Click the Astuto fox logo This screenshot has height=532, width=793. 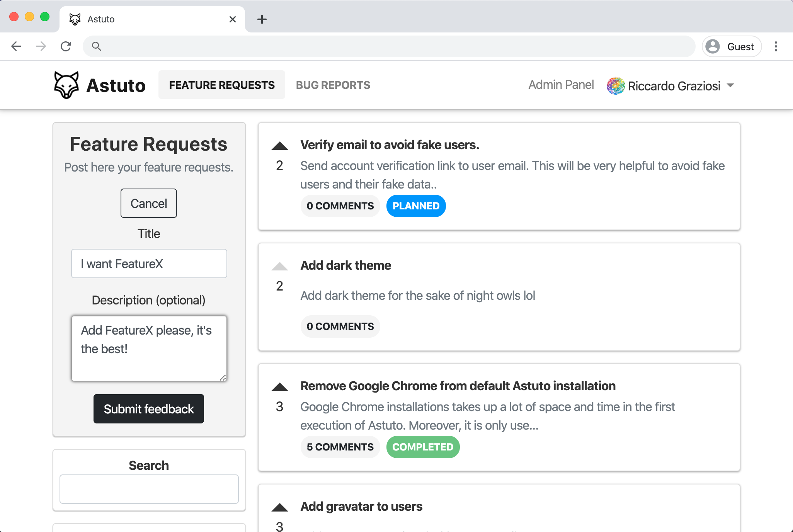(66, 85)
